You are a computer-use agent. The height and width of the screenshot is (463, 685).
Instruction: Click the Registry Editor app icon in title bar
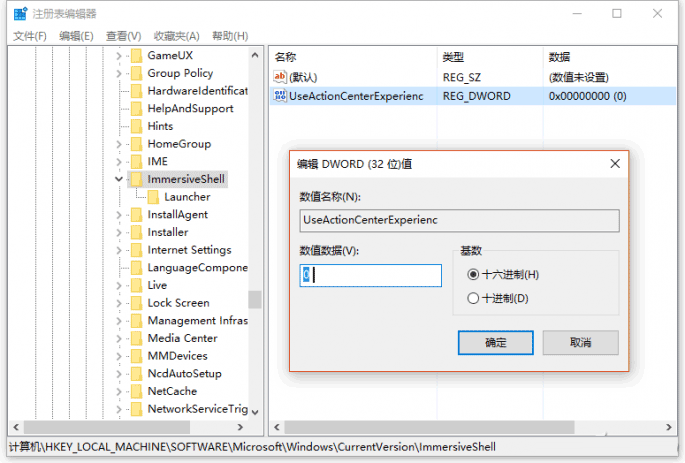(x=20, y=14)
